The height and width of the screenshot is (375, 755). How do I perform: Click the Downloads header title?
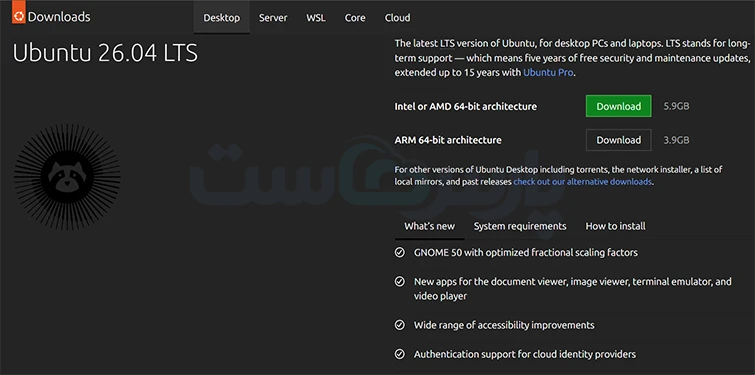pyautogui.click(x=59, y=17)
